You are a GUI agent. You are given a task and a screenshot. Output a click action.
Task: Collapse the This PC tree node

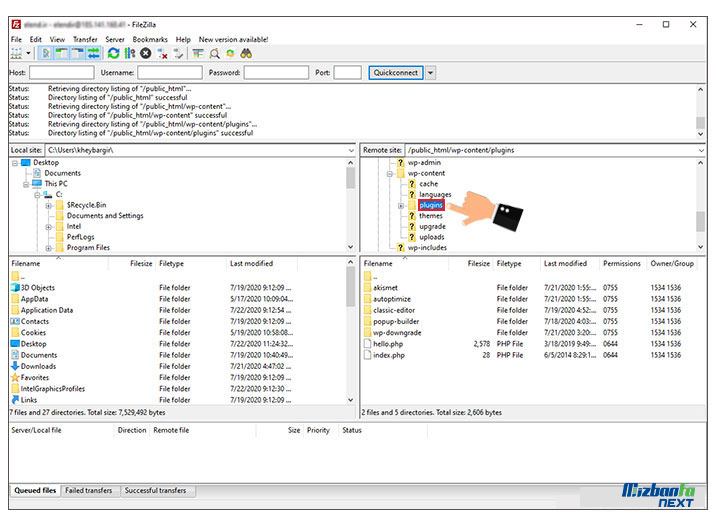click(x=26, y=185)
